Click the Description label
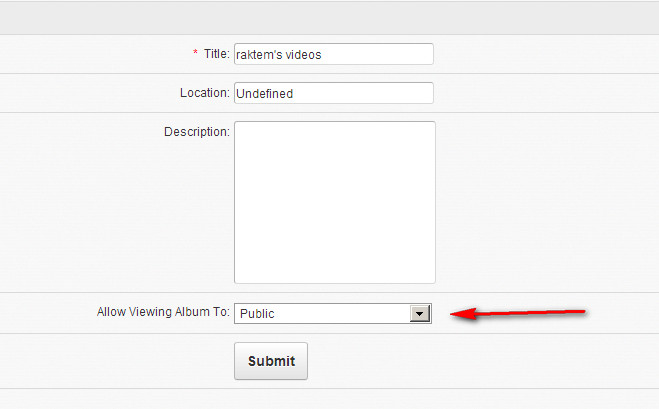Image resolution: width=659 pixels, height=409 pixels. (197, 131)
